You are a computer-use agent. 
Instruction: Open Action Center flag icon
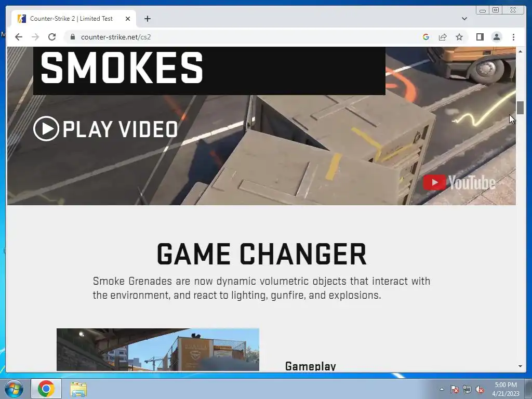(455, 389)
